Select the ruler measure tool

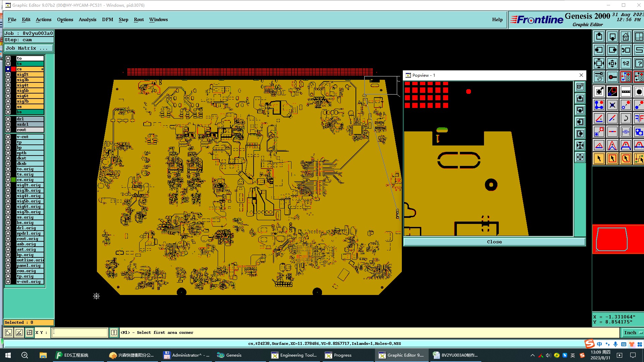(x=626, y=92)
